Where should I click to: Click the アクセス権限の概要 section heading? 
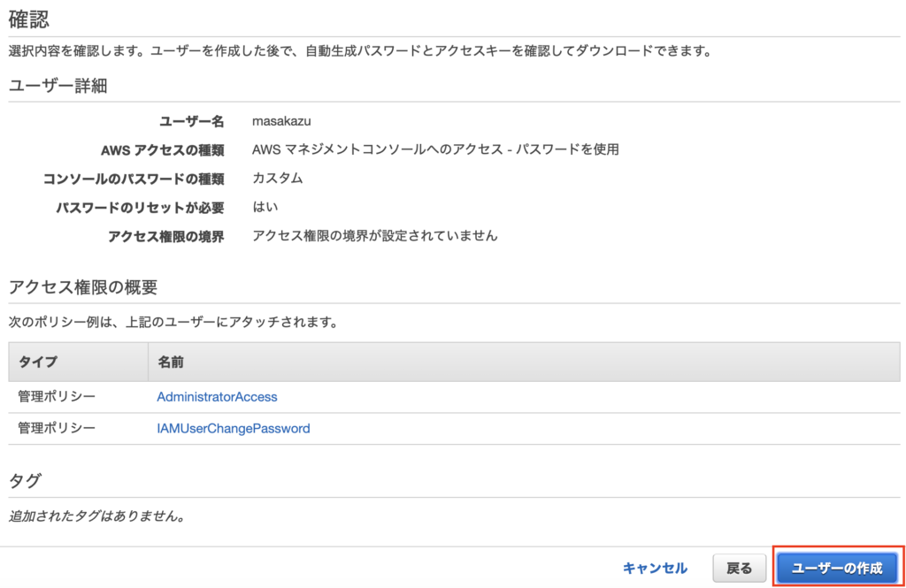pos(82,286)
